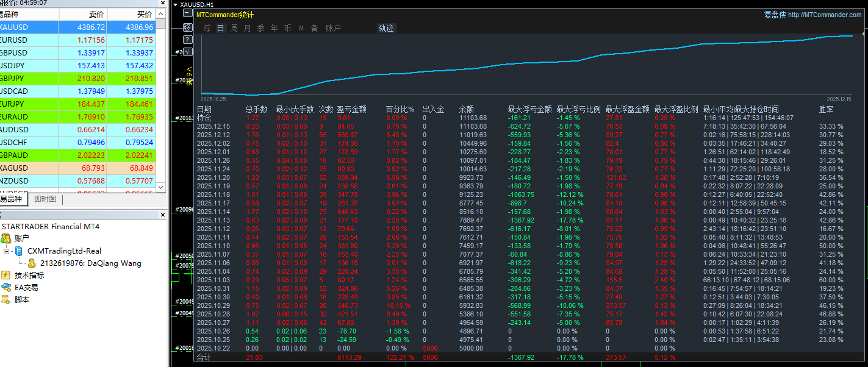This screenshot has height=367, width=868.
Task: Select account 2132619876: DaQiang Wang
Action: pos(90,263)
